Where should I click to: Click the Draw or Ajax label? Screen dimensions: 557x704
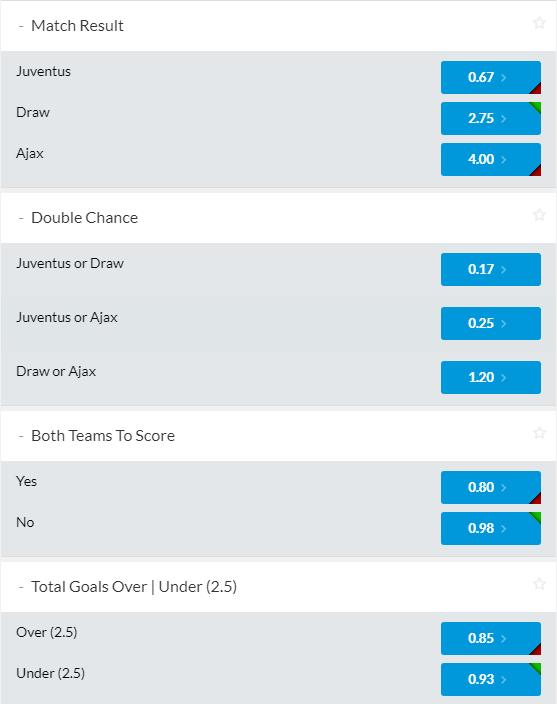pyautogui.click(x=56, y=372)
